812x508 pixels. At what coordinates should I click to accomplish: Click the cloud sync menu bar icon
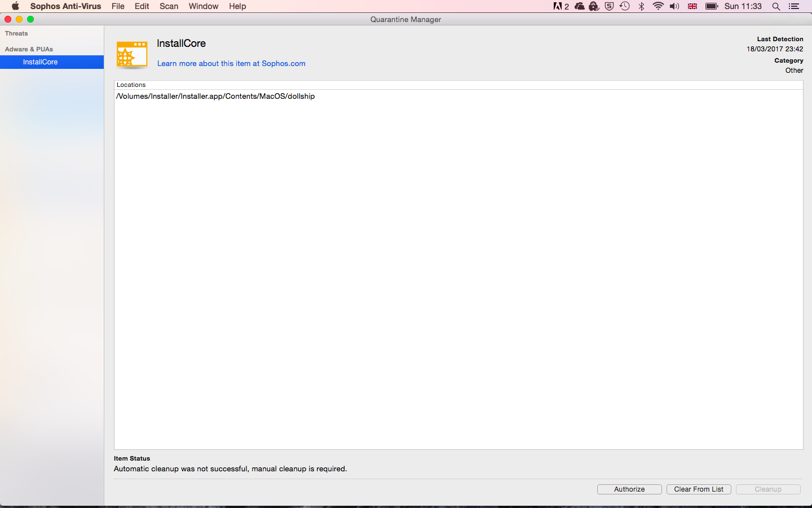(579, 6)
